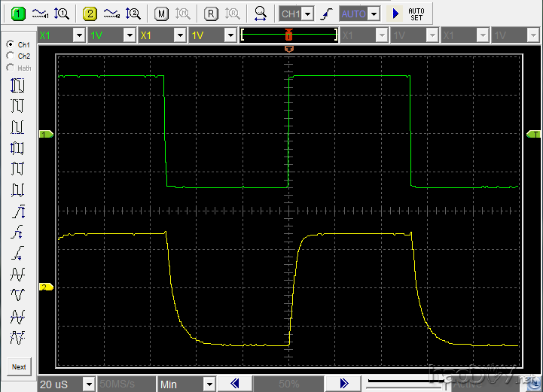Select the Ch2 radio button

[10, 56]
